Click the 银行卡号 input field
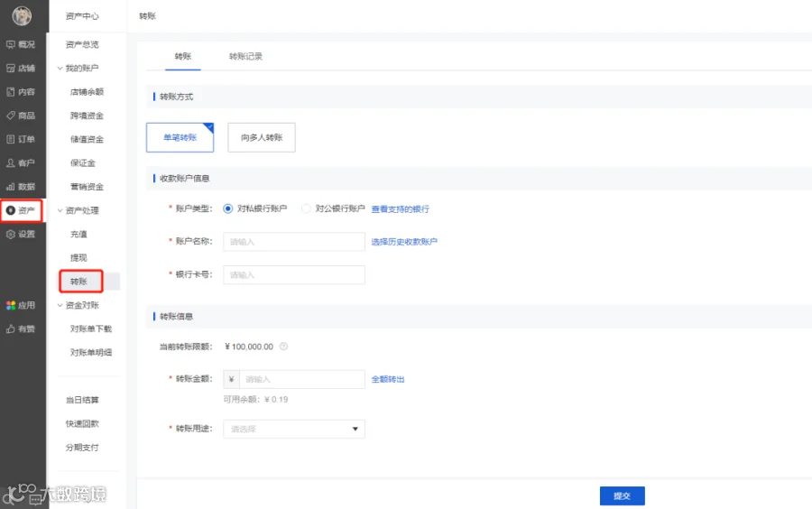Image resolution: width=812 pixels, height=509 pixels. coord(294,275)
